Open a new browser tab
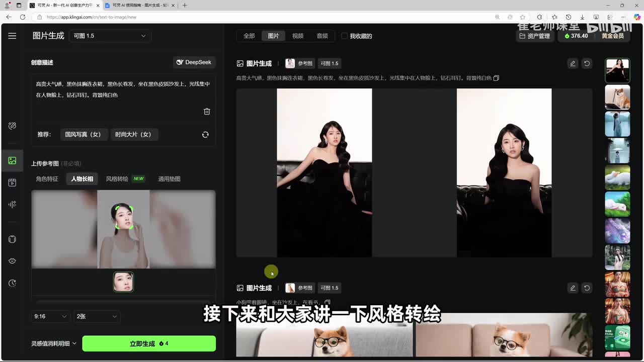The width and height of the screenshot is (644, 362). click(185, 5)
